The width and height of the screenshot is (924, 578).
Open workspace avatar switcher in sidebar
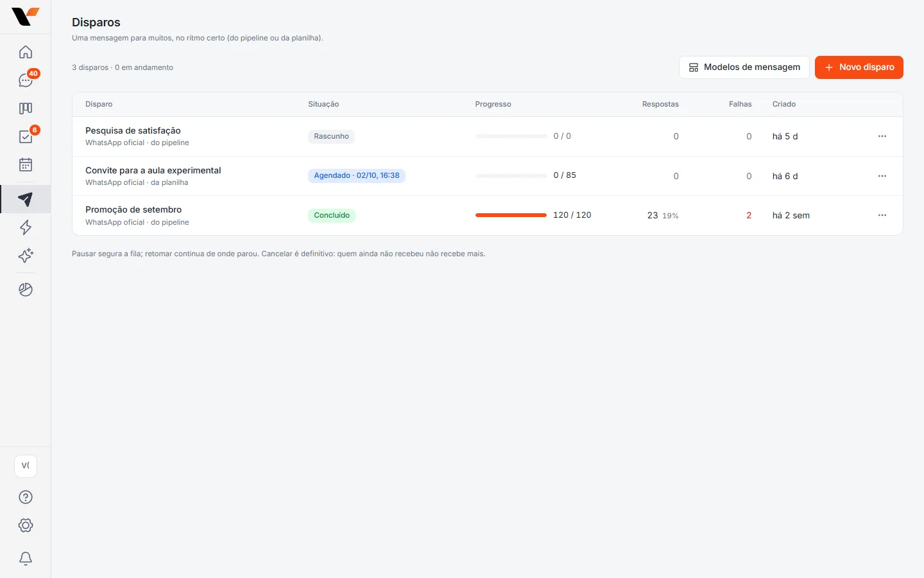click(x=26, y=466)
